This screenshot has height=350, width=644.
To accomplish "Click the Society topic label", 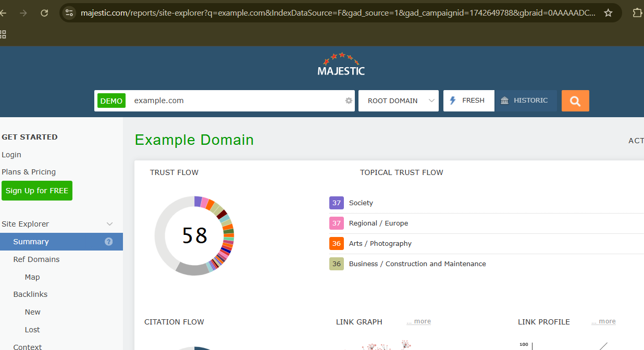I will click(361, 203).
